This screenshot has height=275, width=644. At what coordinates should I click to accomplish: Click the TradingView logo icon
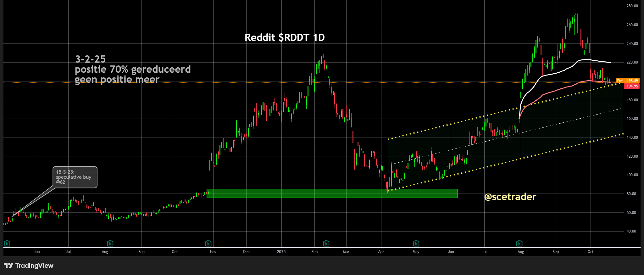click(x=8, y=266)
